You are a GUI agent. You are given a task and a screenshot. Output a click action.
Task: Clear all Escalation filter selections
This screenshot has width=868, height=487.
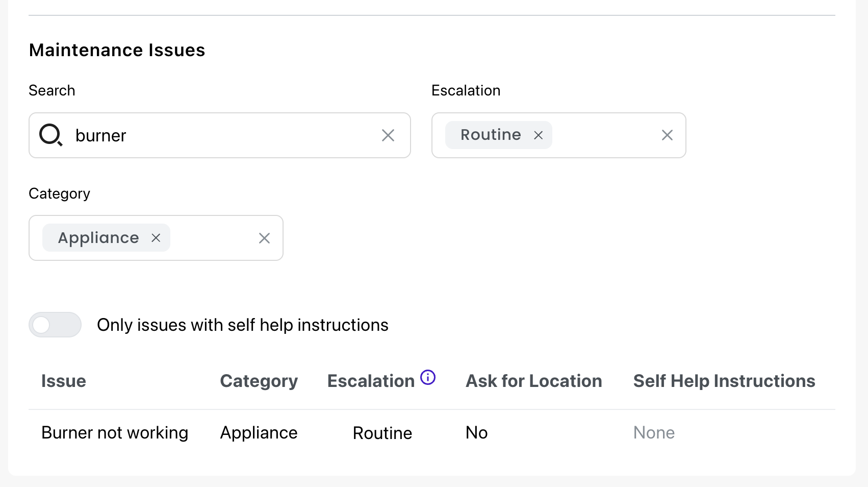[x=667, y=135]
